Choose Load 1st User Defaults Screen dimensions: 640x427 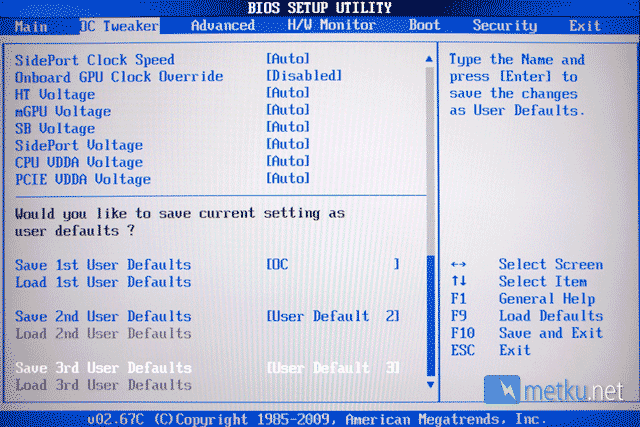pos(103,282)
